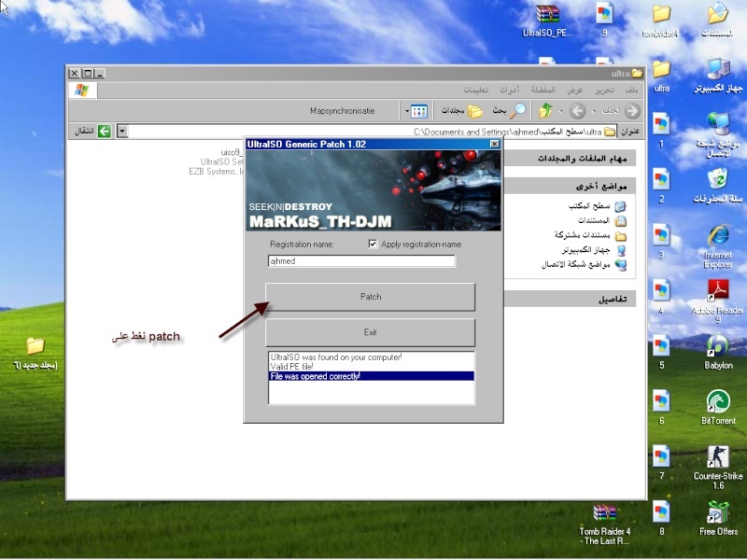Open the عرض menu in the ultra window

574,90
